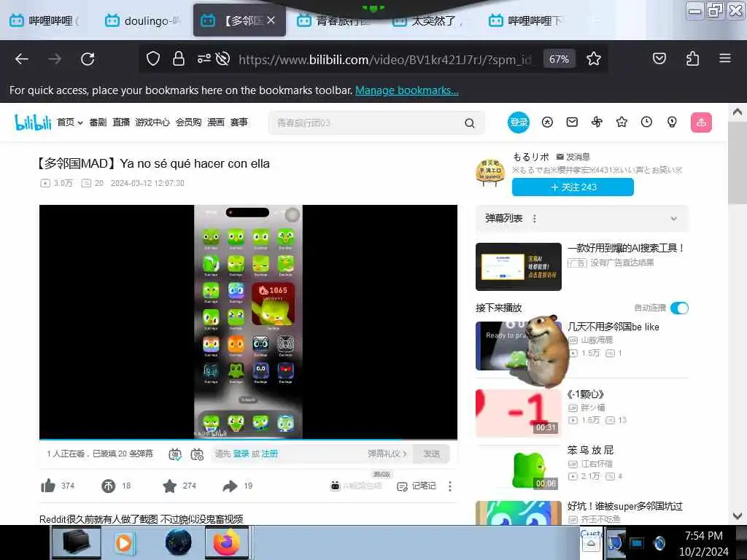The height and width of the screenshot is (560, 747).
Task: Open Firefox from the taskbar
Action: point(227,542)
